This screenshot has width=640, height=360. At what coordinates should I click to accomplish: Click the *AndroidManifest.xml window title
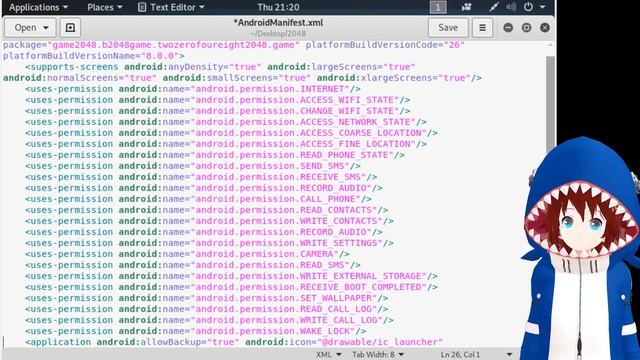pyautogui.click(x=278, y=22)
